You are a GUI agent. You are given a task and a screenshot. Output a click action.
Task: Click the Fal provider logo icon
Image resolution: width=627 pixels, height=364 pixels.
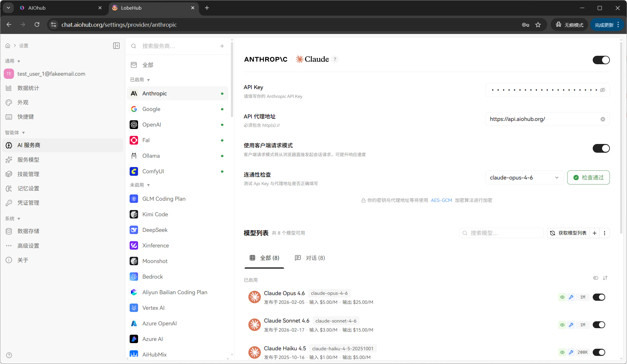[134, 140]
